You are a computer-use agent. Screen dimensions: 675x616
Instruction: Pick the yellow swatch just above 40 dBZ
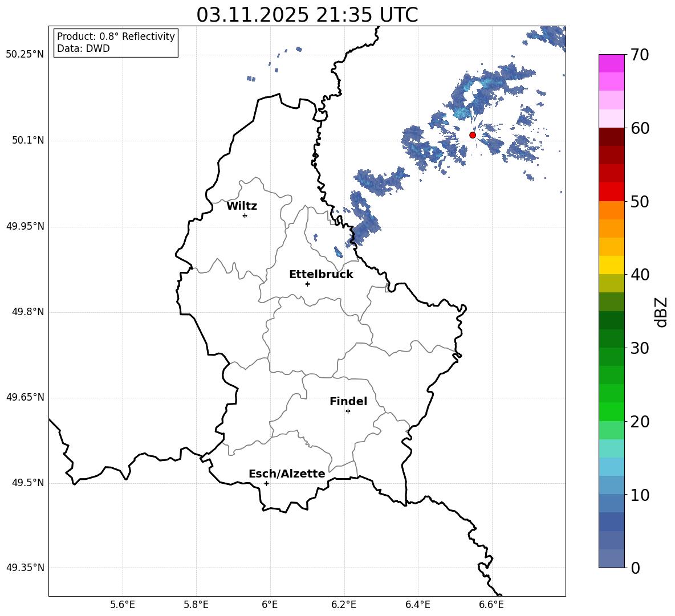612,265
